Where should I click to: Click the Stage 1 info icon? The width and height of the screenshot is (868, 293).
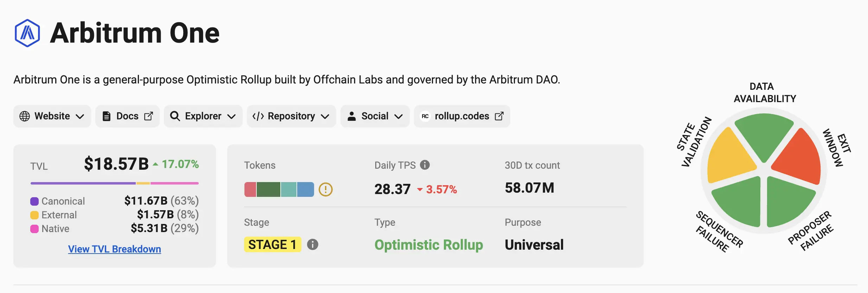(313, 244)
